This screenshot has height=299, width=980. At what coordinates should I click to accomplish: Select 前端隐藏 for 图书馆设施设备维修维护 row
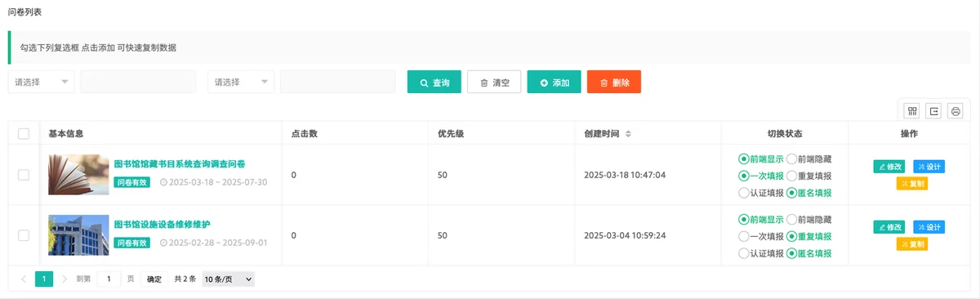pos(808,219)
